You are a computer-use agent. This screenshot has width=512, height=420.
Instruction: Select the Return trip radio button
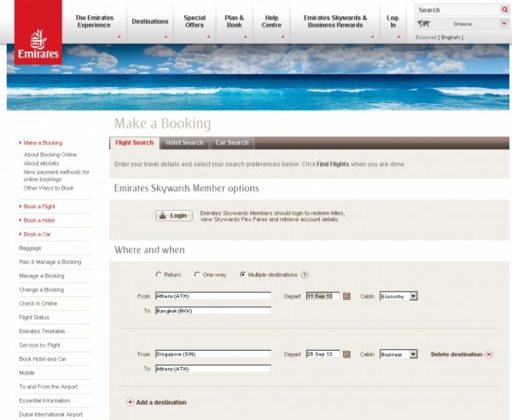pyautogui.click(x=158, y=275)
